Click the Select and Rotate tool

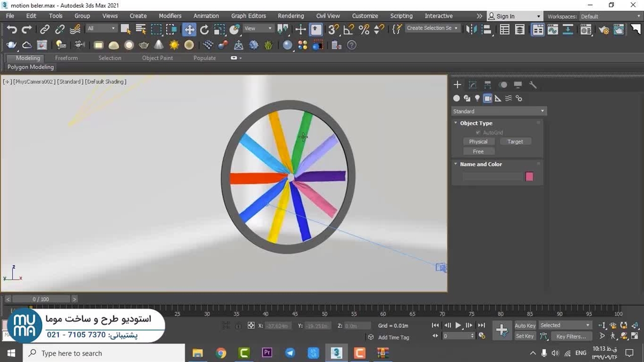204,30
